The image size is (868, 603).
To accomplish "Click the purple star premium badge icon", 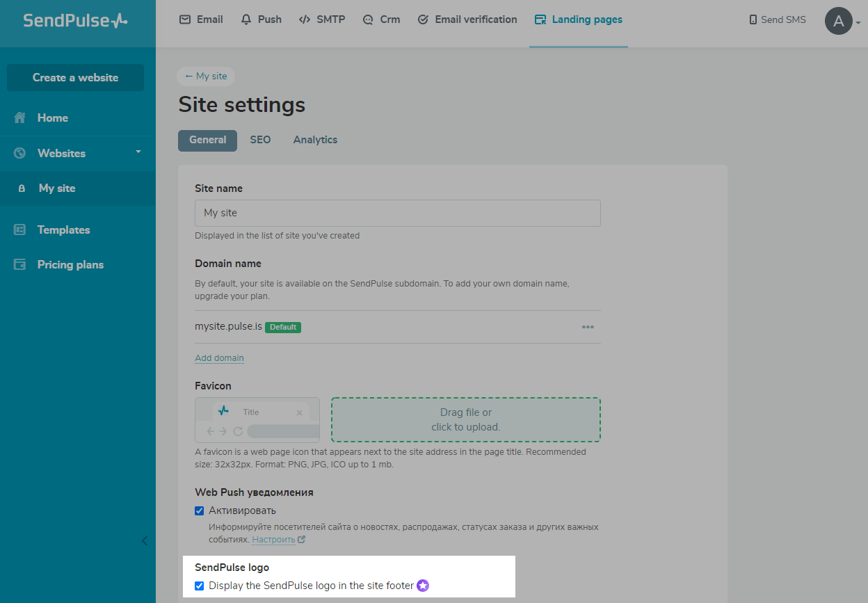I will point(423,586).
